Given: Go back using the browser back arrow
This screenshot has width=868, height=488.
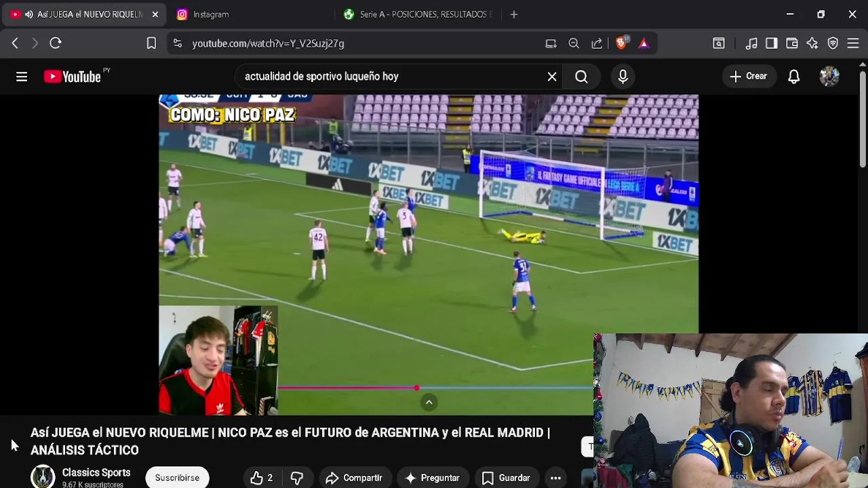Looking at the screenshot, I should 15,43.
